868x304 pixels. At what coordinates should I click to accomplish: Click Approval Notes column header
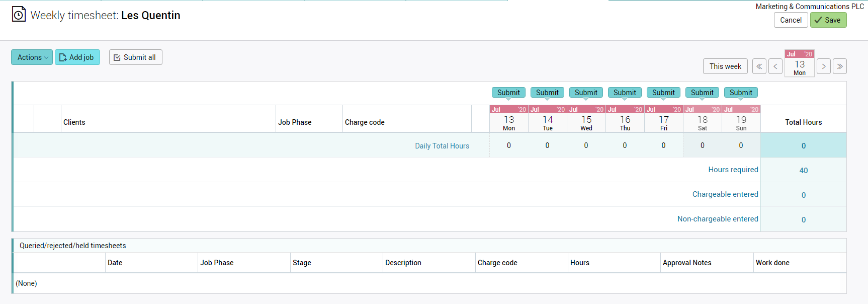687,263
